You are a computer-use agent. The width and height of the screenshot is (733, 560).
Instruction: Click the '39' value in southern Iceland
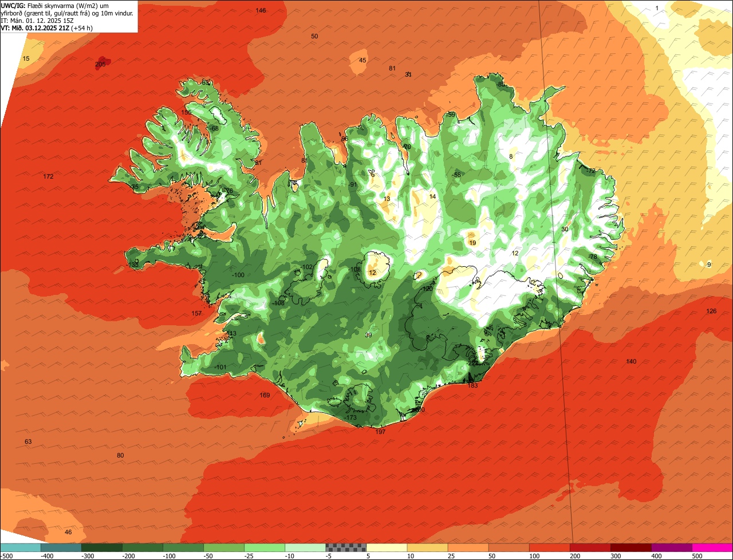368,335
